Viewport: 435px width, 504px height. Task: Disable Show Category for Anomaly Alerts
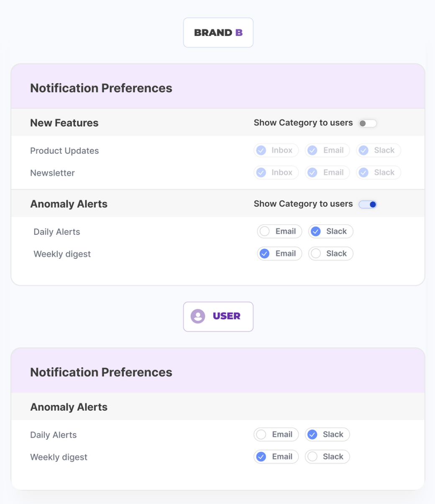(x=368, y=204)
